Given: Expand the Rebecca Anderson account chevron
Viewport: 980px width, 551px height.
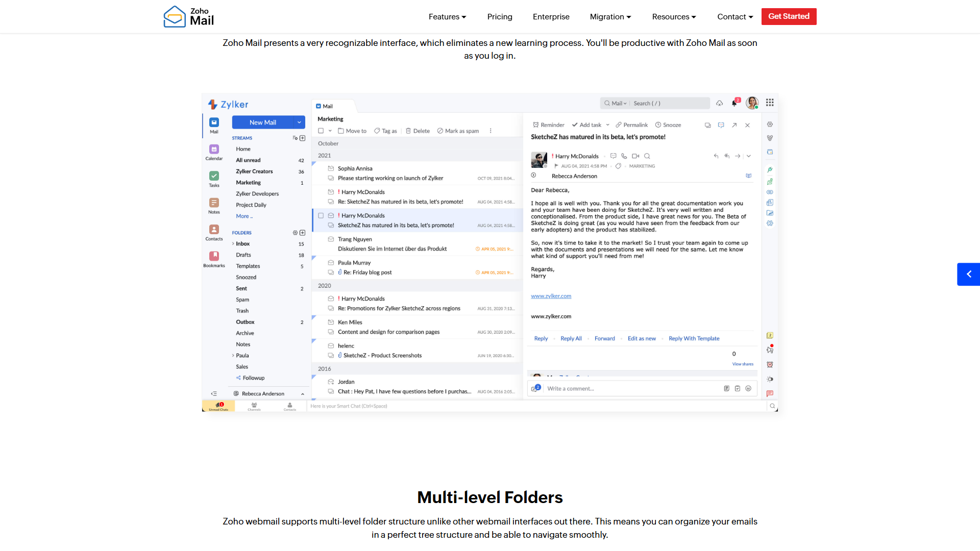Looking at the screenshot, I should (x=303, y=394).
